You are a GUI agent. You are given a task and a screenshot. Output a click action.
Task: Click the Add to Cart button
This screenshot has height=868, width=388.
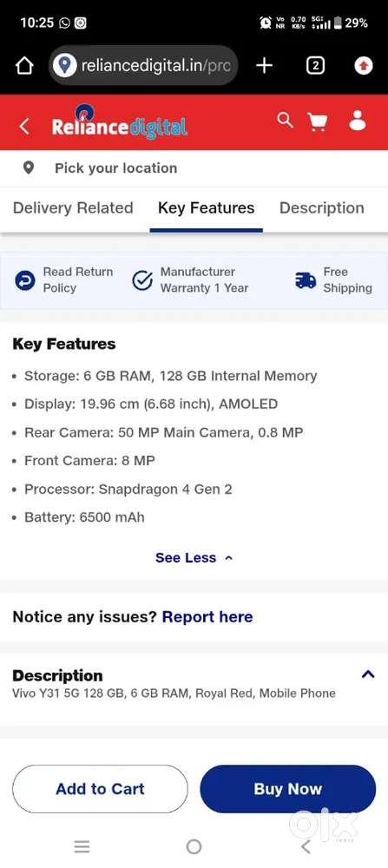pos(100,789)
